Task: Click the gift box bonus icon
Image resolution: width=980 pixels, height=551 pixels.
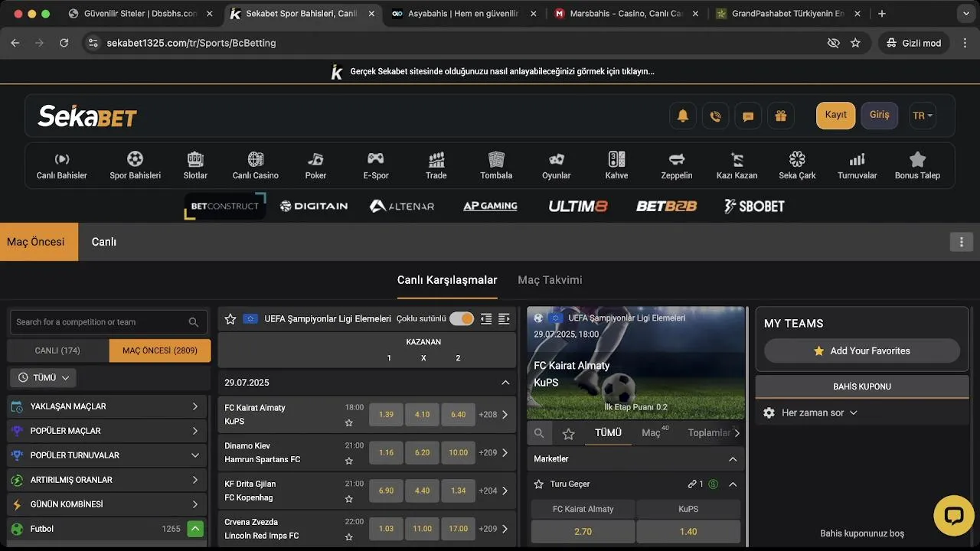Action: 780,116
